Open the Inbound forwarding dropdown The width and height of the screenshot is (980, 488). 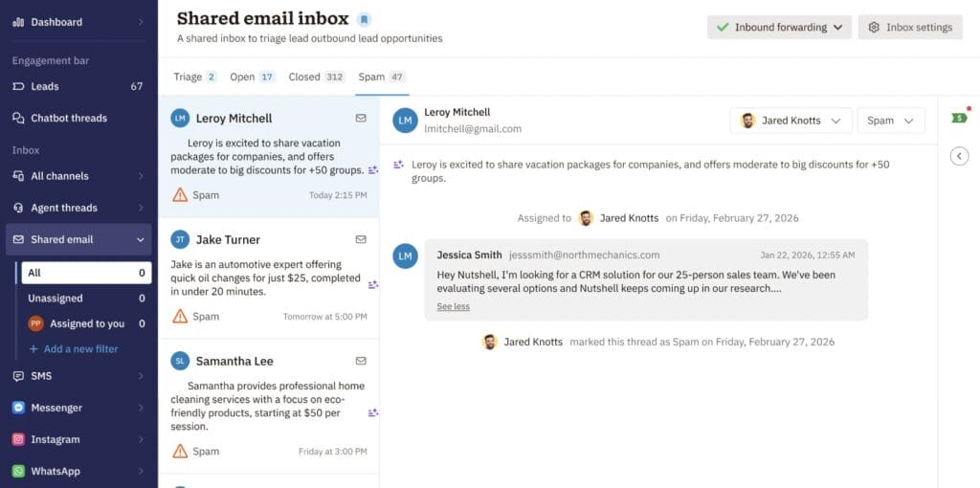pyautogui.click(x=779, y=28)
